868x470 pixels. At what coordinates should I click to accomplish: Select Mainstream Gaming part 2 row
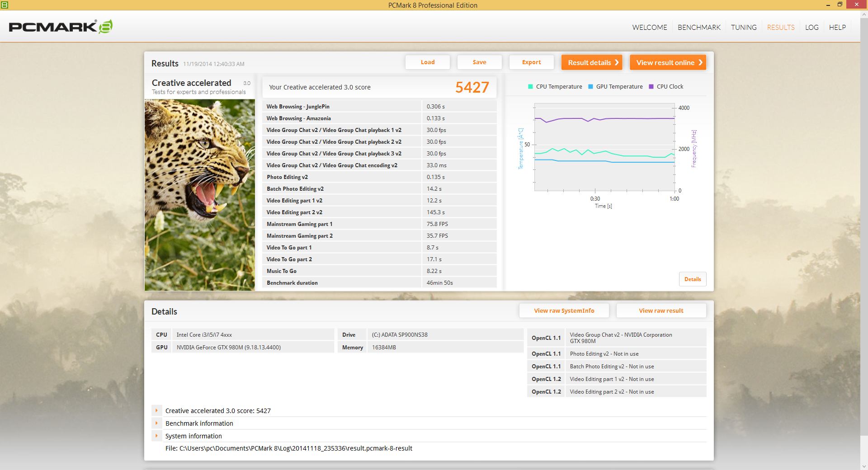379,236
